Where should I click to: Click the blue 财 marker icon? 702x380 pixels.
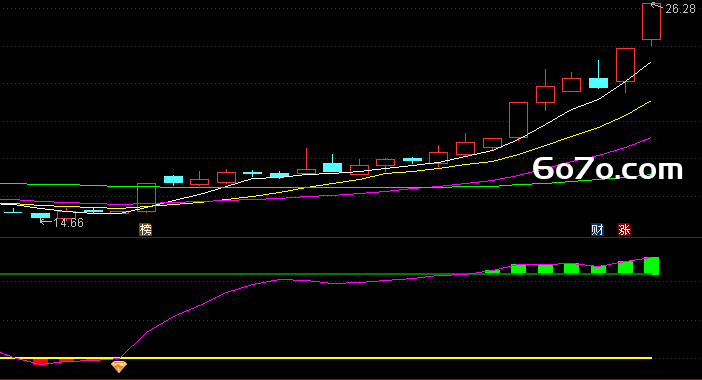click(x=597, y=230)
